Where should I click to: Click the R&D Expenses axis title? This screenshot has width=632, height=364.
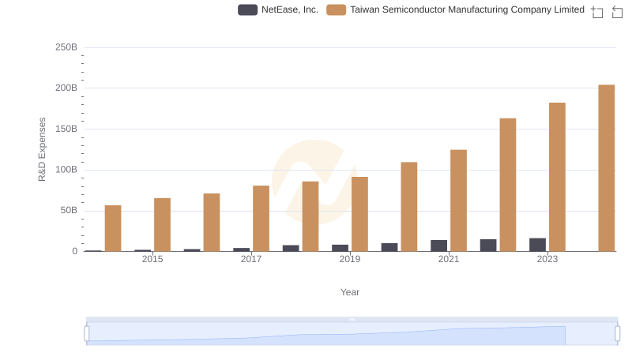tap(42, 149)
